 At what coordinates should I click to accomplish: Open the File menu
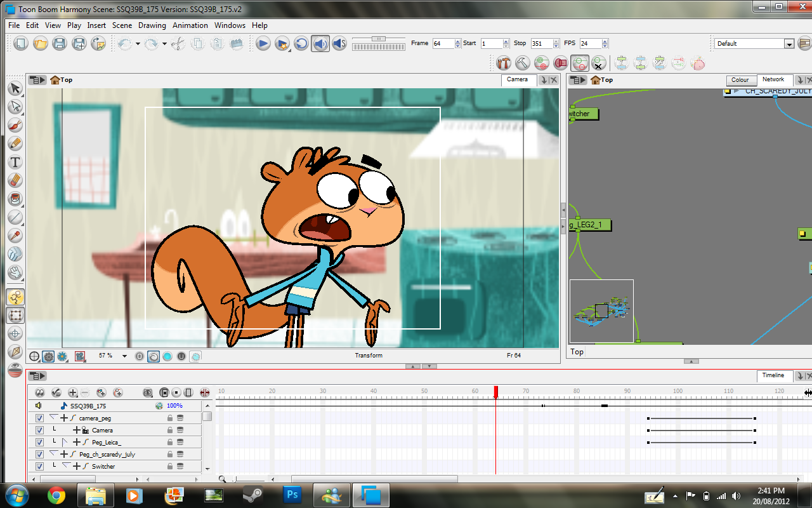(x=14, y=25)
